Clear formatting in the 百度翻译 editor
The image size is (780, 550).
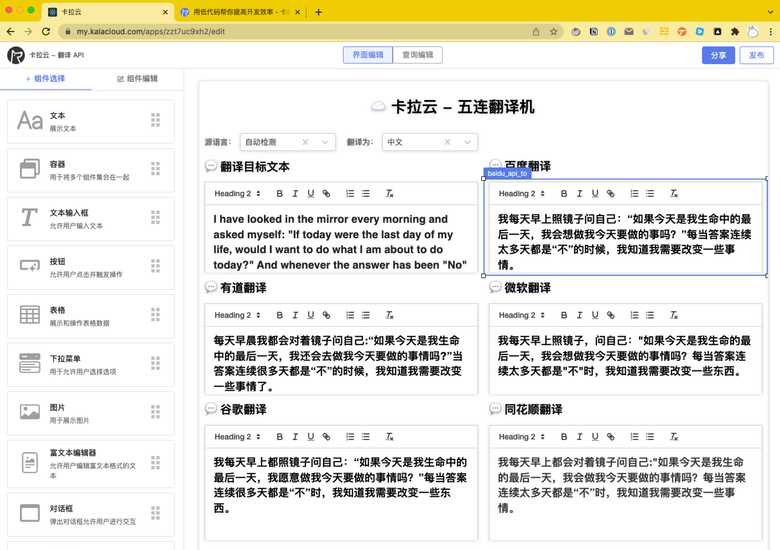tap(674, 193)
